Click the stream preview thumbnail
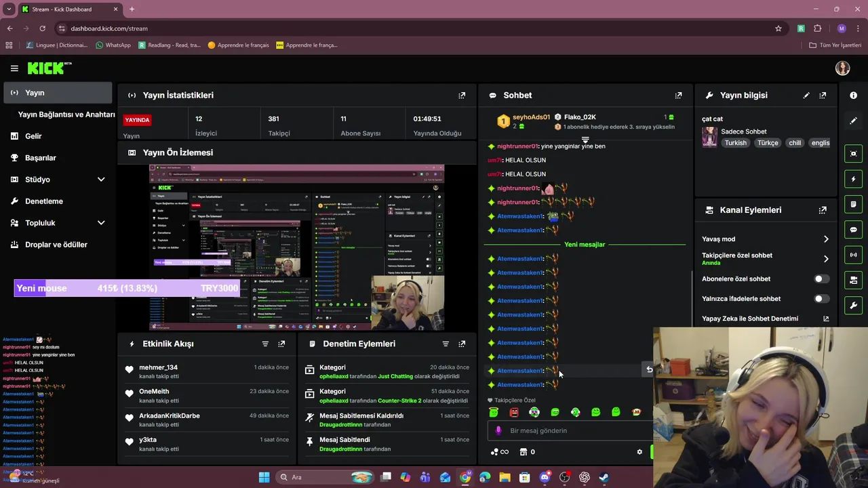 point(297,247)
